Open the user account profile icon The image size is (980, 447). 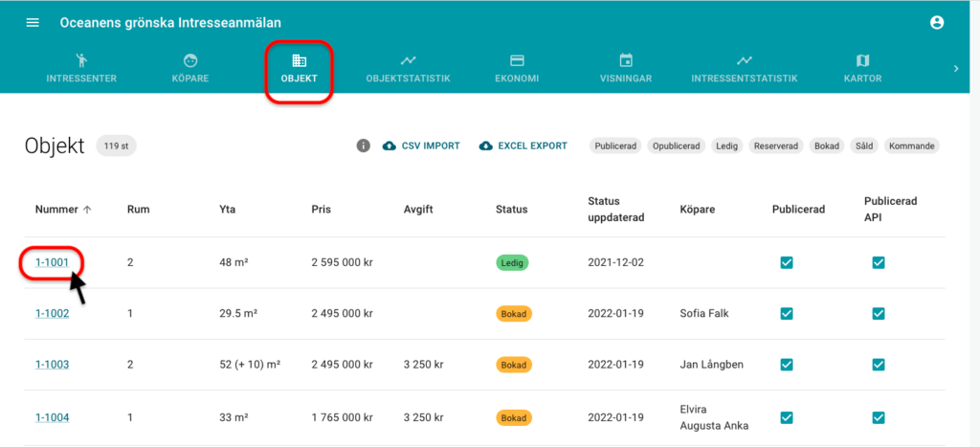936,23
